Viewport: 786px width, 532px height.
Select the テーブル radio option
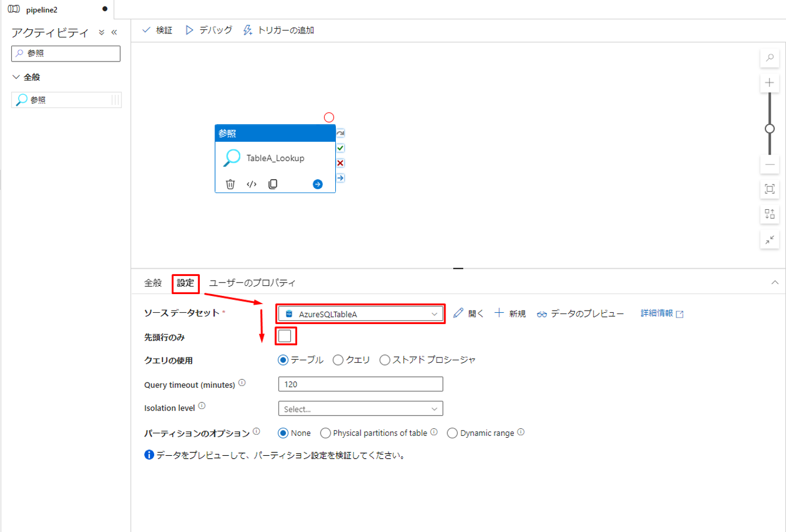point(283,360)
